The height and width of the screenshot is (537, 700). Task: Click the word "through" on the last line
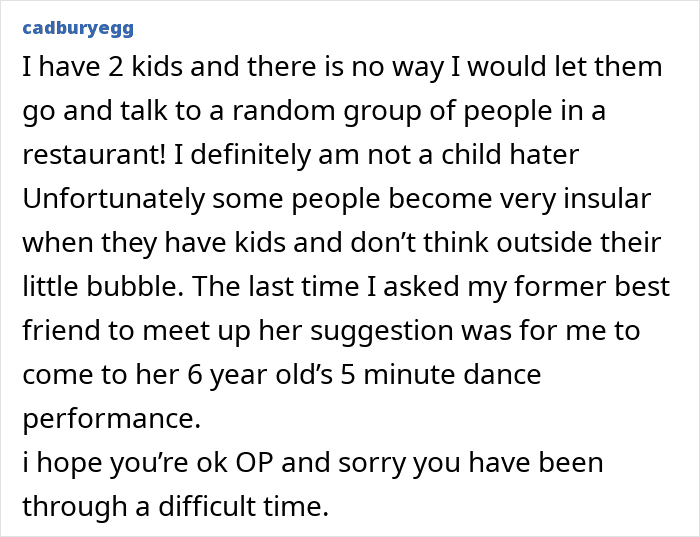click(x=75, y=507)
